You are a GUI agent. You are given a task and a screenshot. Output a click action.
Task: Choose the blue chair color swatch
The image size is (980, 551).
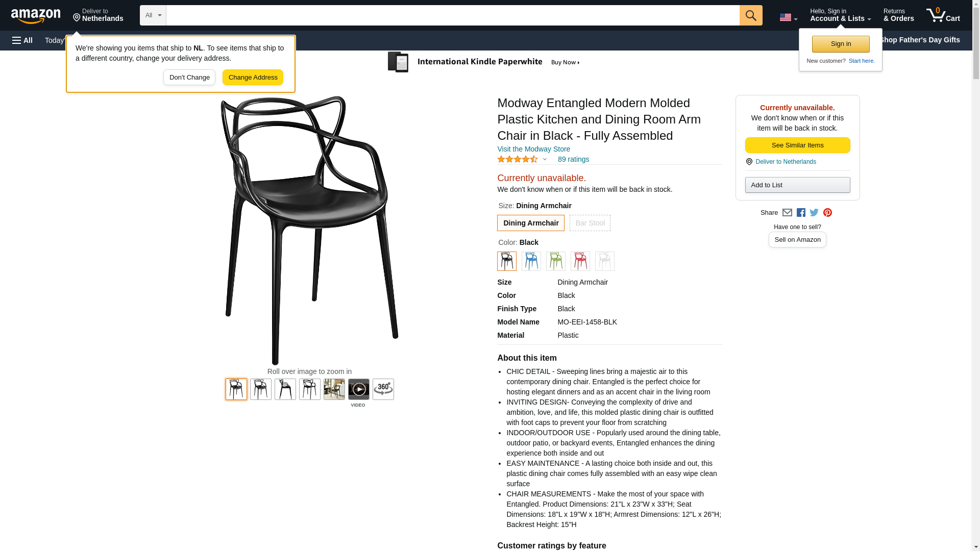[x=531, y=261]
